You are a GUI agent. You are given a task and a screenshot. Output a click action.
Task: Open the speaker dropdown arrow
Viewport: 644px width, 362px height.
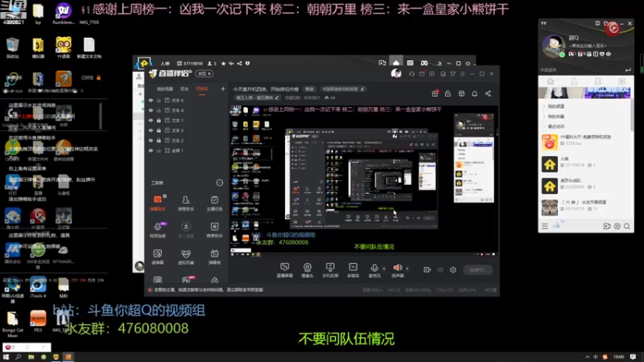[407, 269]
